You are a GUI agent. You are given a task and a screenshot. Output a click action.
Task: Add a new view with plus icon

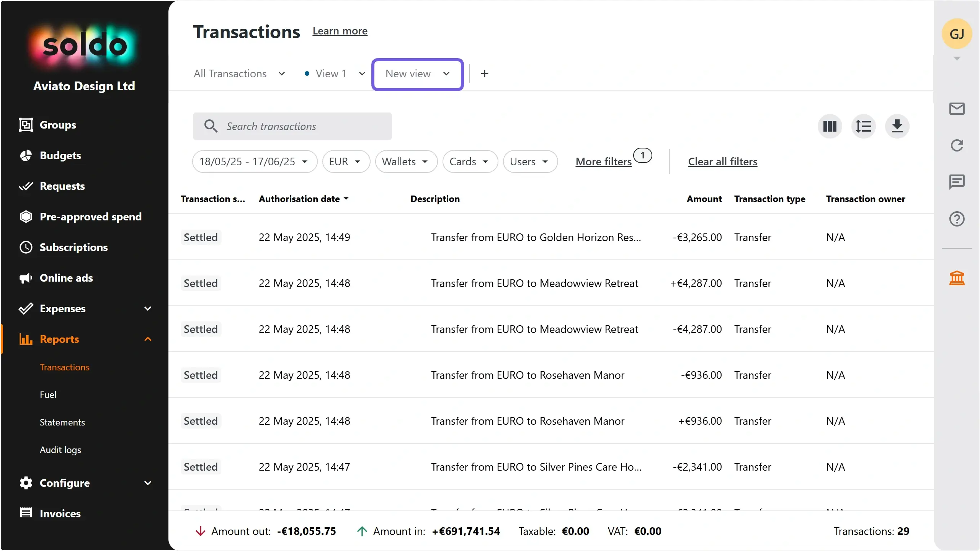[x=484, y=73]
